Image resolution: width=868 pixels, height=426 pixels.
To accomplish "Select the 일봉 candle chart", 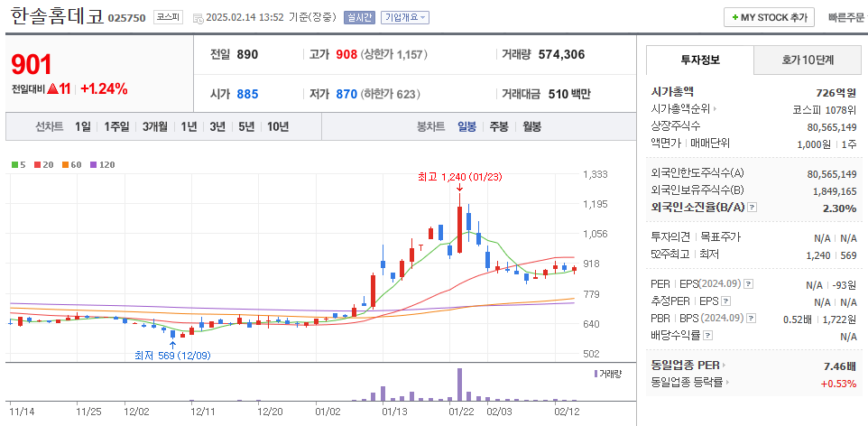I will coord(466,127).
